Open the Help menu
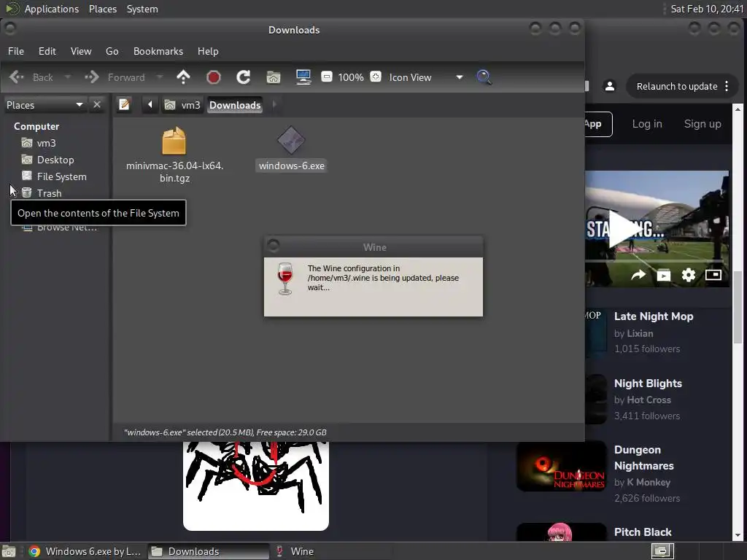This screenshot has width=747, height=560. (x=208, y=51)
